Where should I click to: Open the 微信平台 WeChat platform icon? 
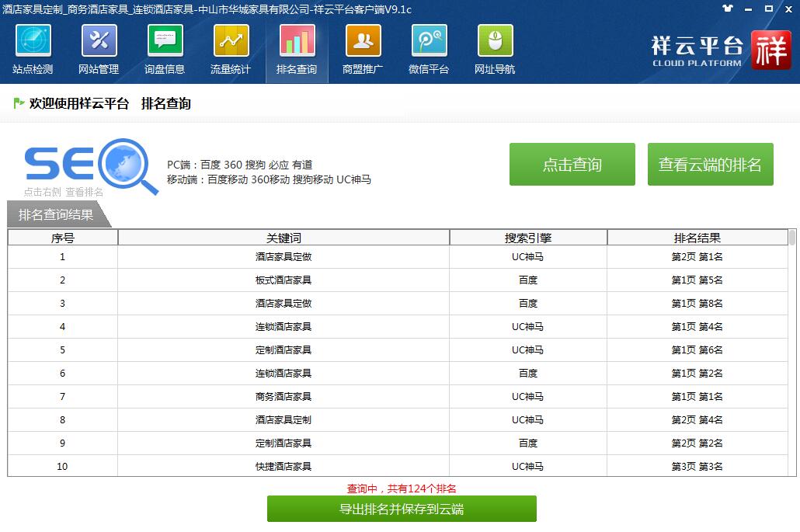click(429, 50)
